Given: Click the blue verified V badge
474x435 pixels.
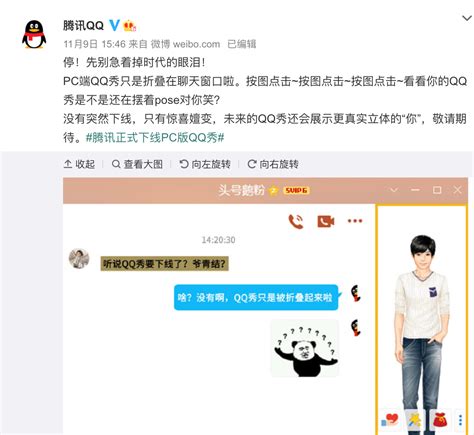Looking at the screenshot, I should click(x=114, y=25).
